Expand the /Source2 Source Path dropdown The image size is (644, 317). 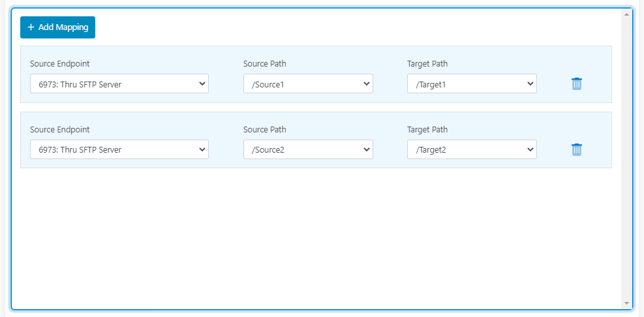tap(307, 149)
